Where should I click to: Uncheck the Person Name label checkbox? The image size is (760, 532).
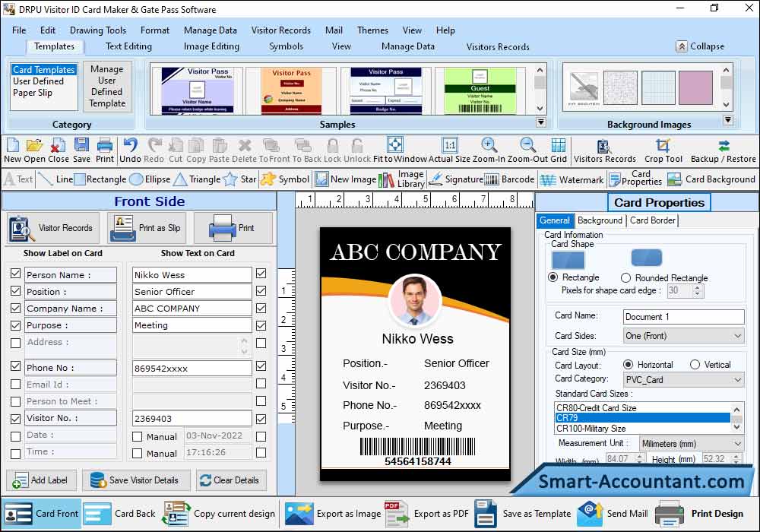click(x=15, y=274)
